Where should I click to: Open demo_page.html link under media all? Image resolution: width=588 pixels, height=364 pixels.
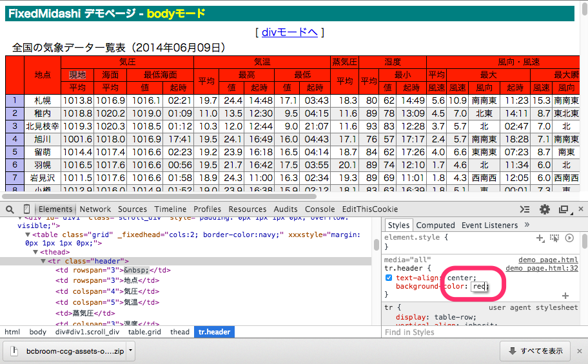548,260
